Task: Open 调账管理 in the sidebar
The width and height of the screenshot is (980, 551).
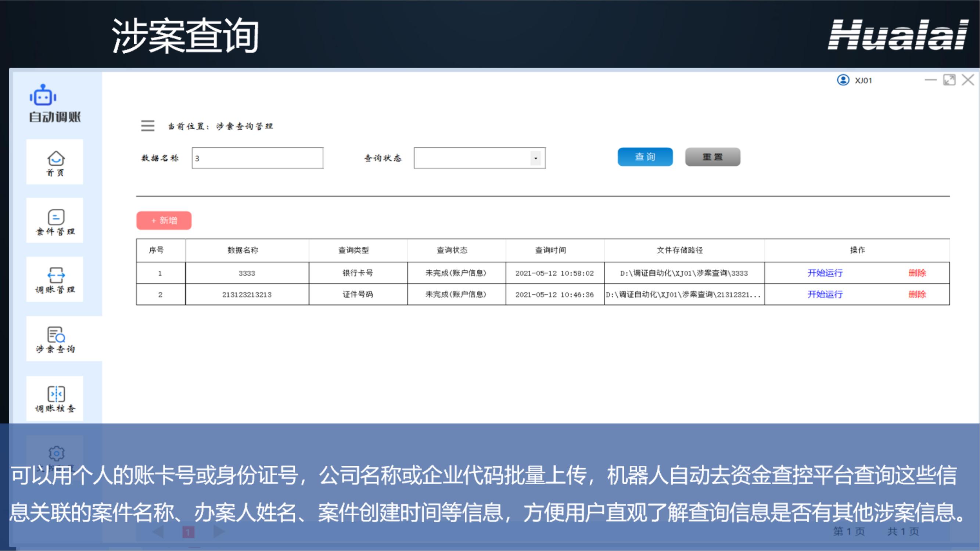Action: [x=55, y=280]
